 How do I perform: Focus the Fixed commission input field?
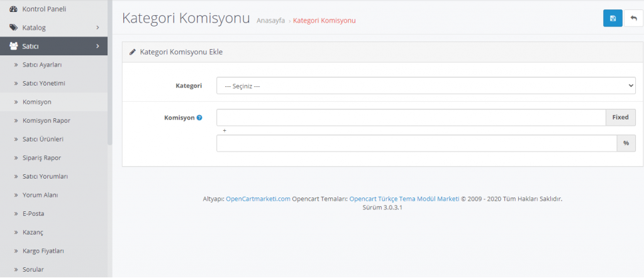click(x=411, y=118)
